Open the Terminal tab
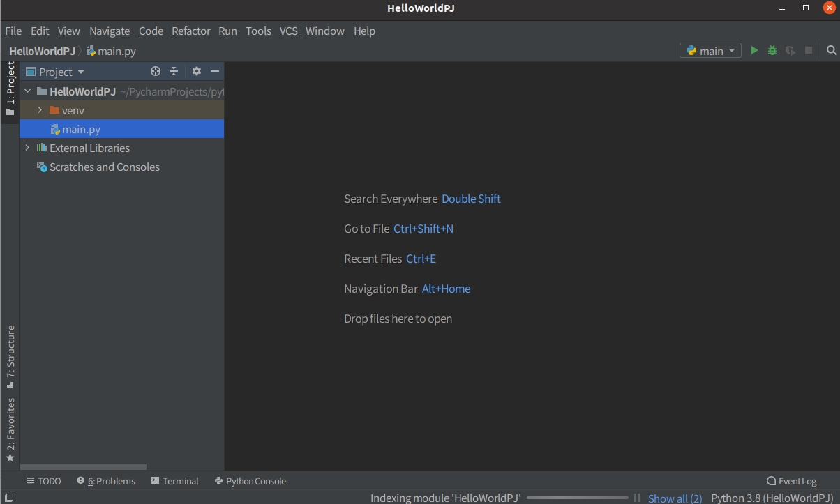This screenshot has height=504, width=840. 174,481
